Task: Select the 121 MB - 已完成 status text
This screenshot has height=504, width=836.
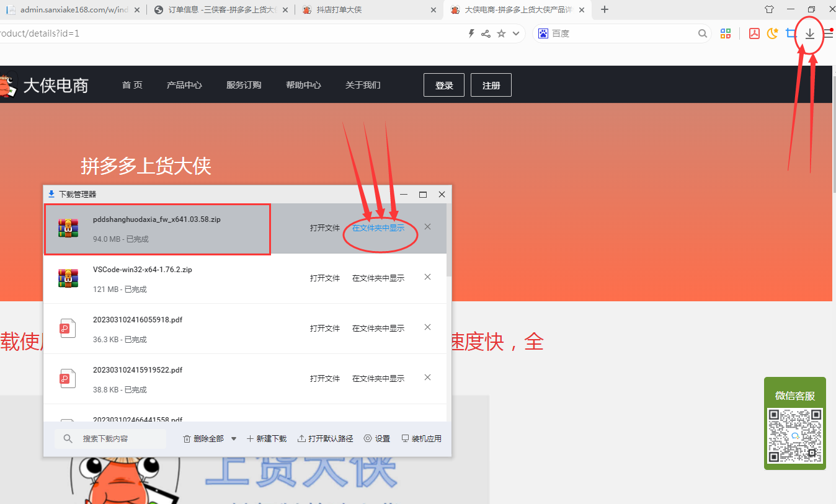Action: click(x=120, y=290)
